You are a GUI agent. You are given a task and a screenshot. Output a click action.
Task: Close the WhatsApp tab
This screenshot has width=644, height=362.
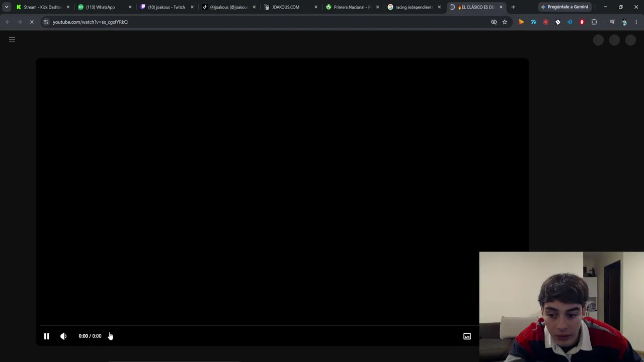point(130,7)
